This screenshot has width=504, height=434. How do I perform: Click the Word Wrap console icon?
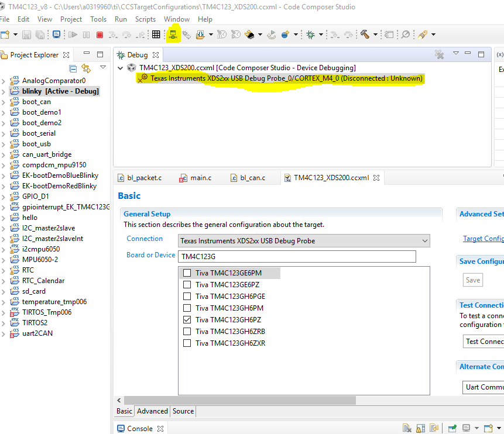point(434,428)
